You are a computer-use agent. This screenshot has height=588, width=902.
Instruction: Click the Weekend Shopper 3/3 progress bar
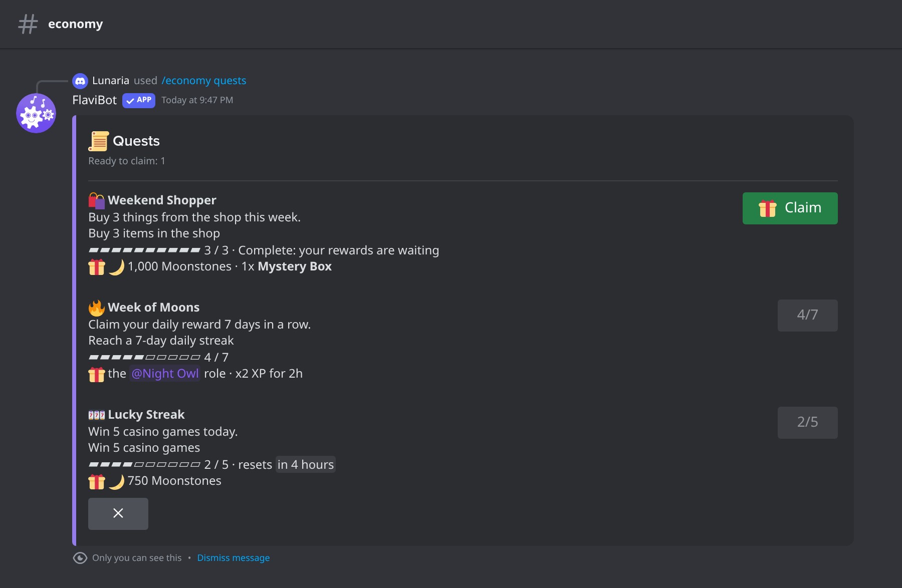(x=145, y=250)
